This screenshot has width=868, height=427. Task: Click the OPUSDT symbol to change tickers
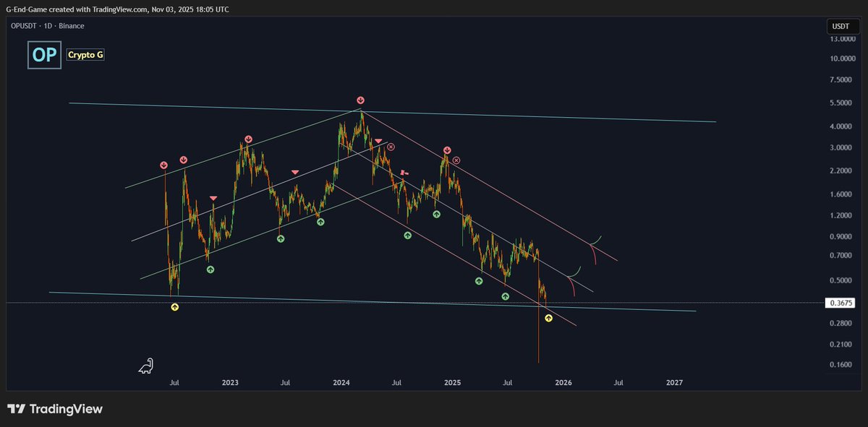tap(22, 25)
